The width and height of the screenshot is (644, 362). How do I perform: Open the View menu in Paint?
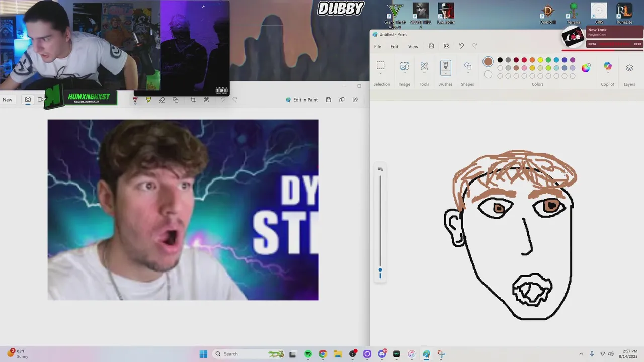point(413,47)
